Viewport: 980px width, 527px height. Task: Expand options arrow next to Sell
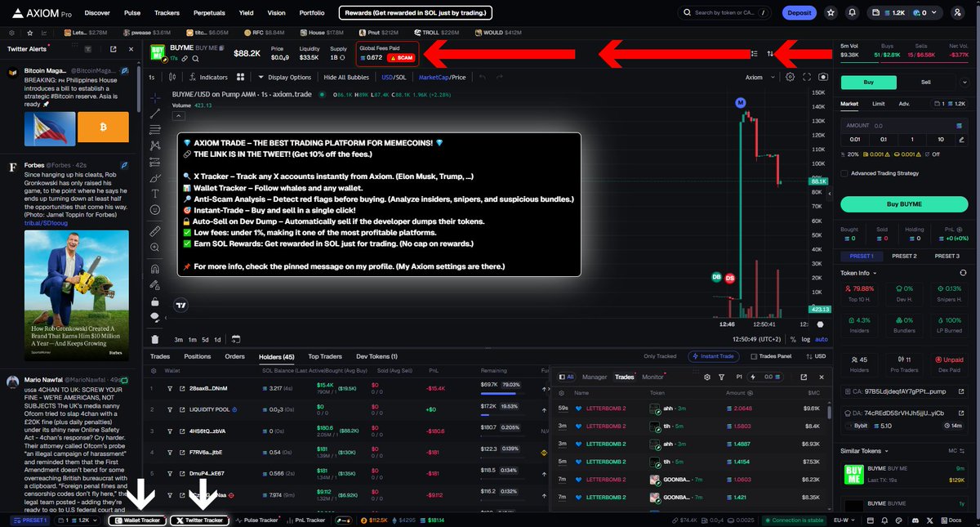tap(964, 82)
